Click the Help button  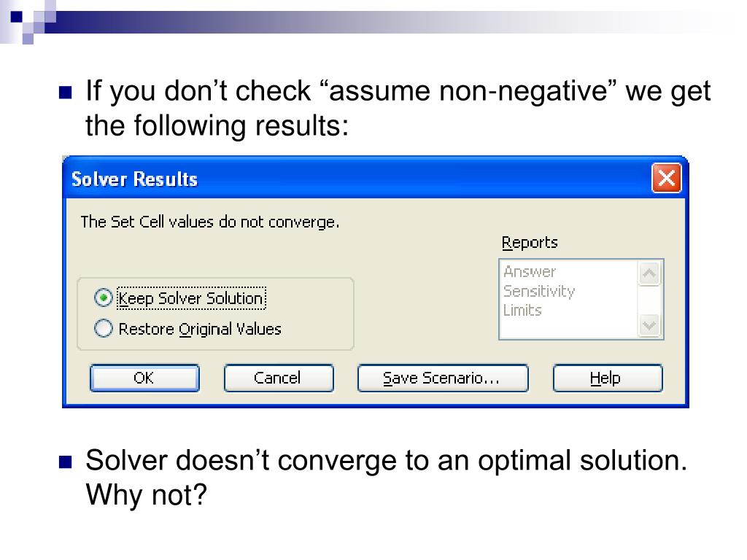pos(608,378)
